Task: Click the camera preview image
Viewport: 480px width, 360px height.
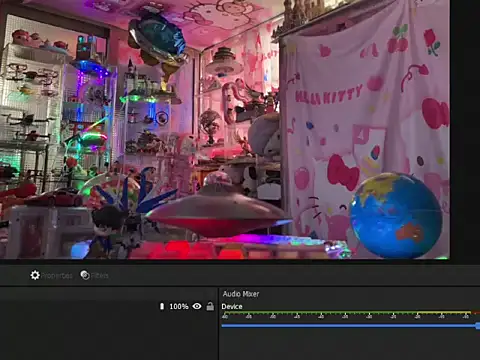Action: pos(225,129)
